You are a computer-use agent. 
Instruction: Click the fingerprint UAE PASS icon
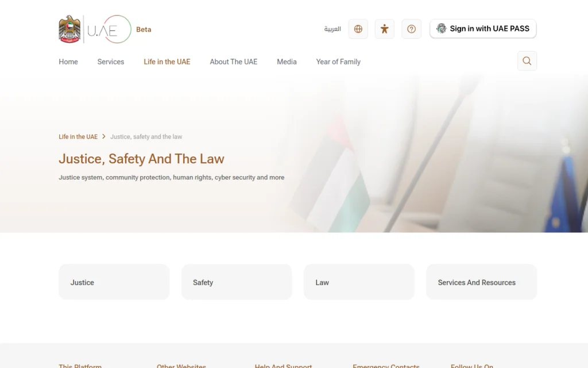[442, 29]
